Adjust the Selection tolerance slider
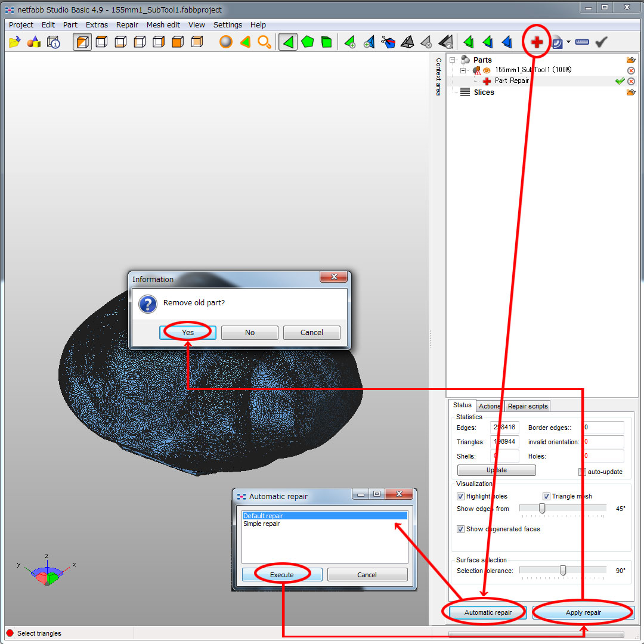This screenshot has width=644, height=644. click(x=563, y=571)
